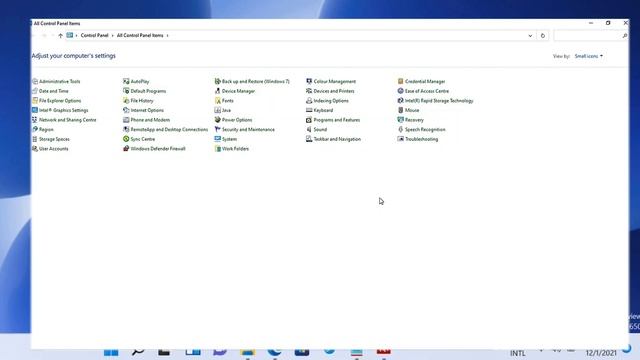Expand the address bar history dropdown
Viewport: 640px width, 360px height.
(530, 36)
